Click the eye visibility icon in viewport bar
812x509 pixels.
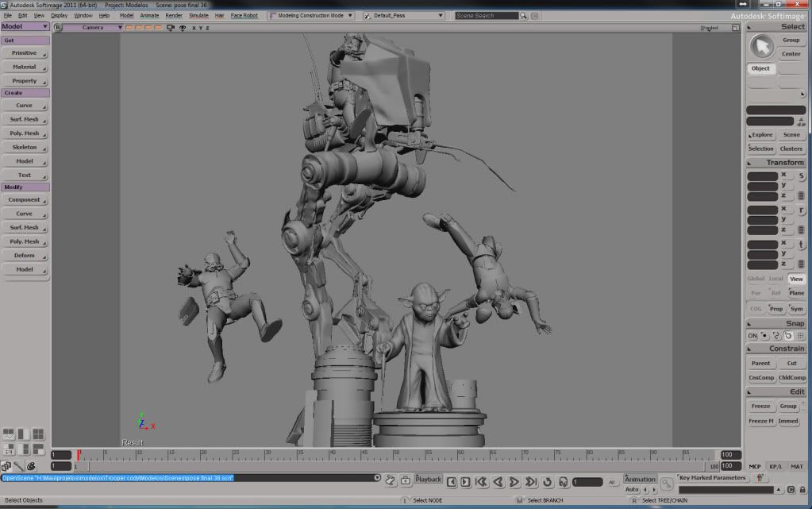183,28
